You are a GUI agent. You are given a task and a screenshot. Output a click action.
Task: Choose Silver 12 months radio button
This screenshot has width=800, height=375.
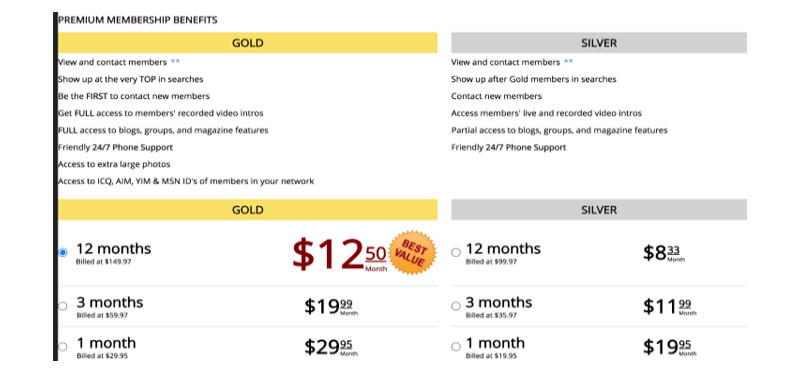pyautogui.click(x=456, y=253)
